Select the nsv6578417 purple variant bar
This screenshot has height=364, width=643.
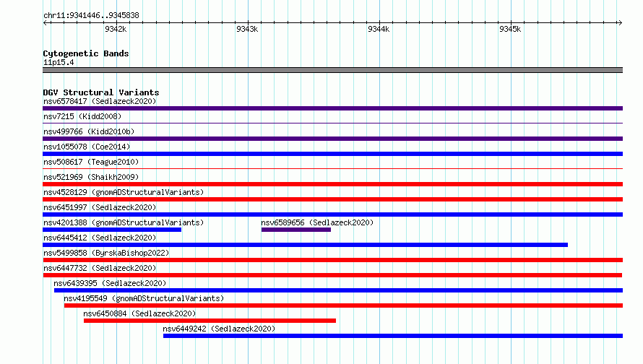pos(332,108)
